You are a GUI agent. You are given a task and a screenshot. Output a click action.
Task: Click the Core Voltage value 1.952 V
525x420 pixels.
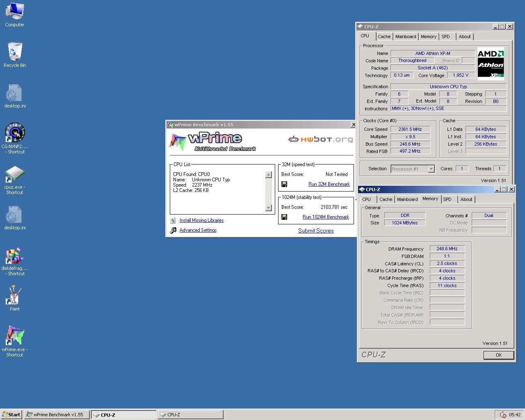tap(461, 75)
